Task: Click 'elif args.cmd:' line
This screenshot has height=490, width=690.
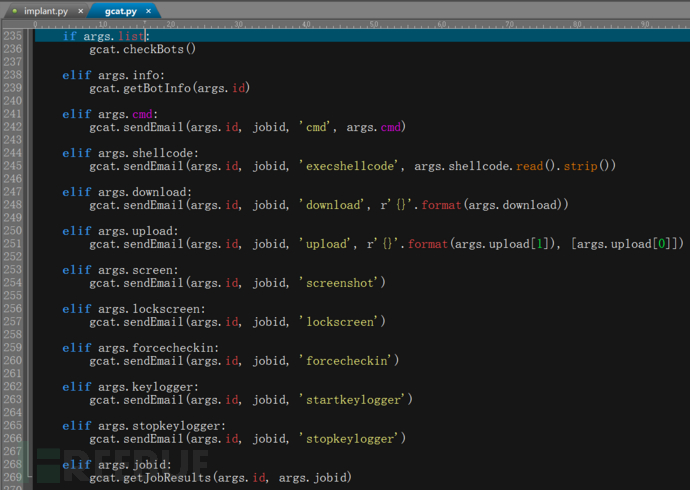Action: pos(110,114)
